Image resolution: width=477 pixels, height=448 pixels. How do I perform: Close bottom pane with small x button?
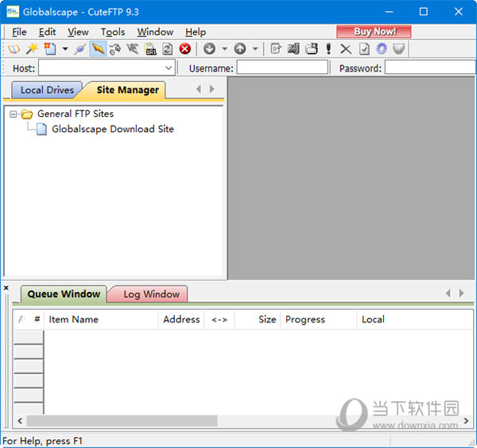coord(6,287)
